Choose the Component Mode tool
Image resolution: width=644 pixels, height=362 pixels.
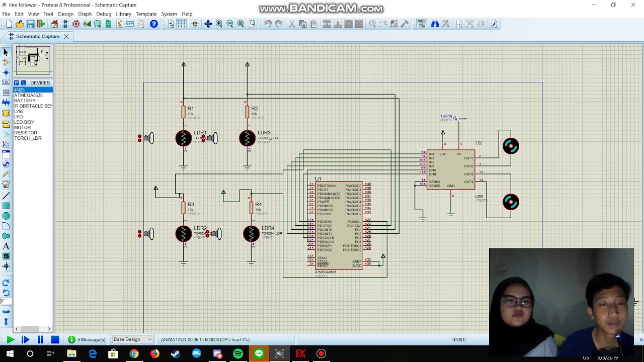(6, 62)
